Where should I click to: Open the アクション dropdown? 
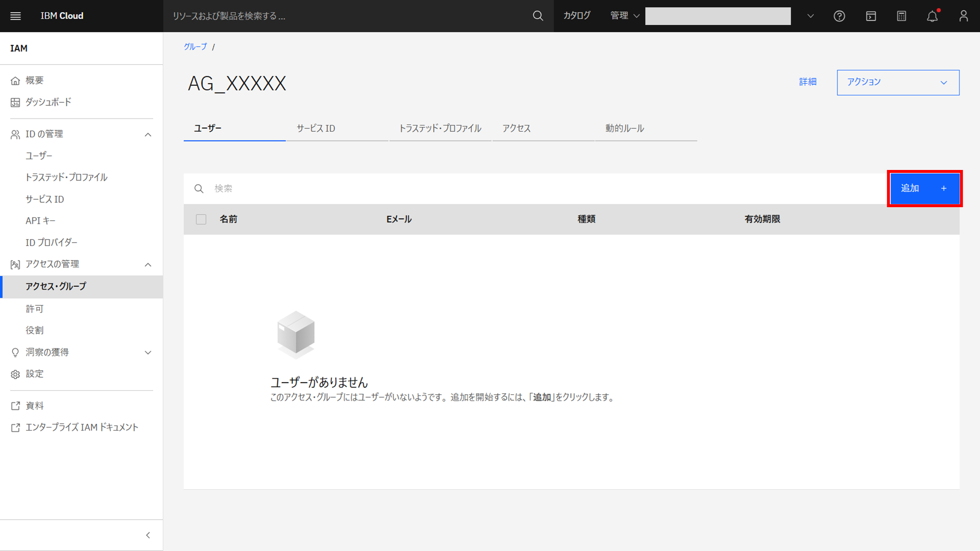(898, 82)
